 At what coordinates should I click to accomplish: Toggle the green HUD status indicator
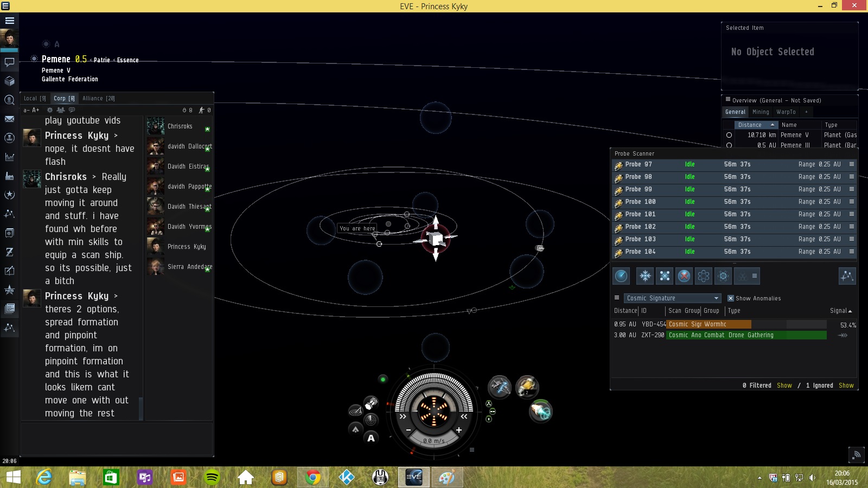[383, 379]
